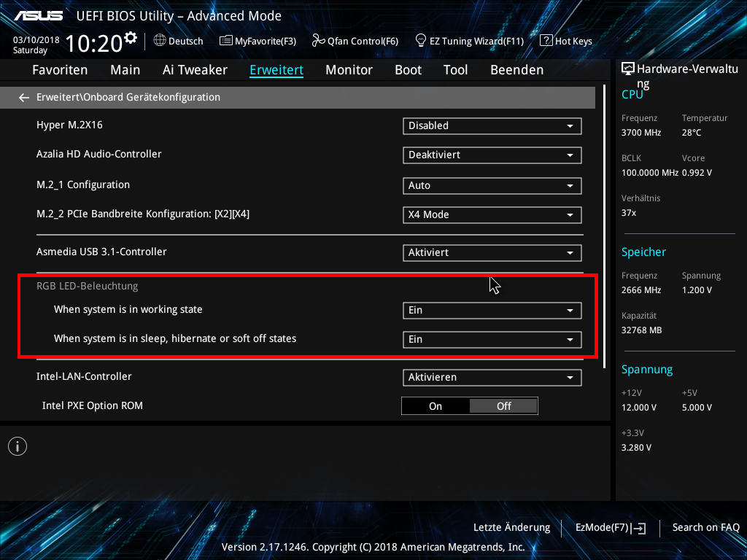Select 'When system is in working state'
This screenshot has height=560, width=747.
128,309
